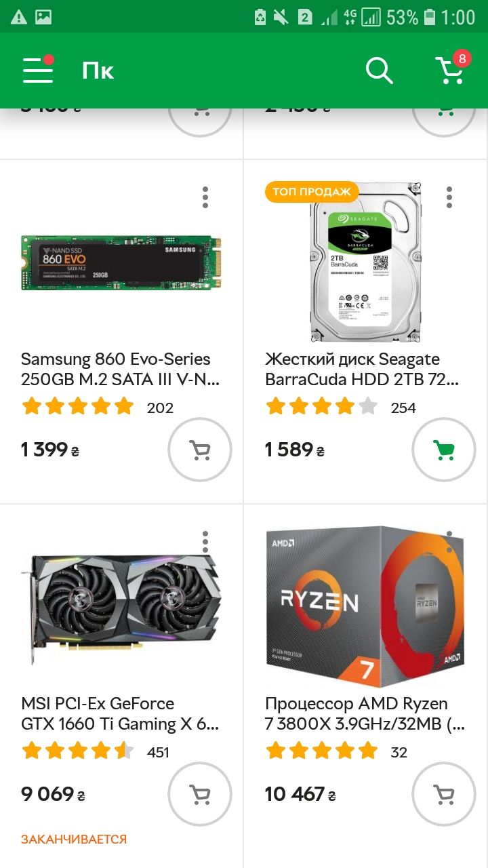Tap green cart button for Seagate BarraCuda

(444, 450)
